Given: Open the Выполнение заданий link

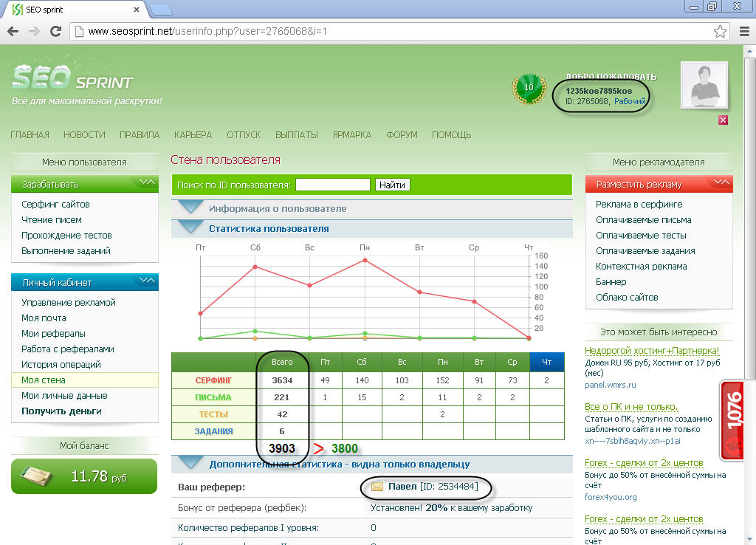Looking at the screenshot, I should [66, 251].
